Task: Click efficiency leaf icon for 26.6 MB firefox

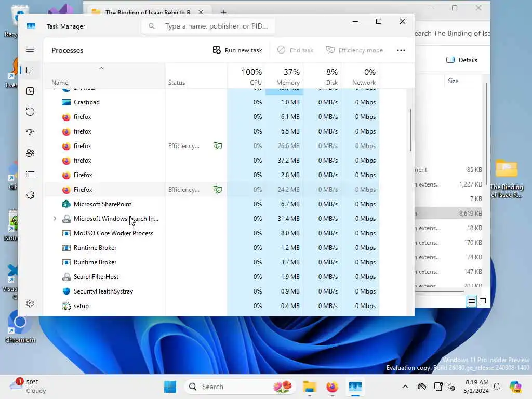Action: 218,146
